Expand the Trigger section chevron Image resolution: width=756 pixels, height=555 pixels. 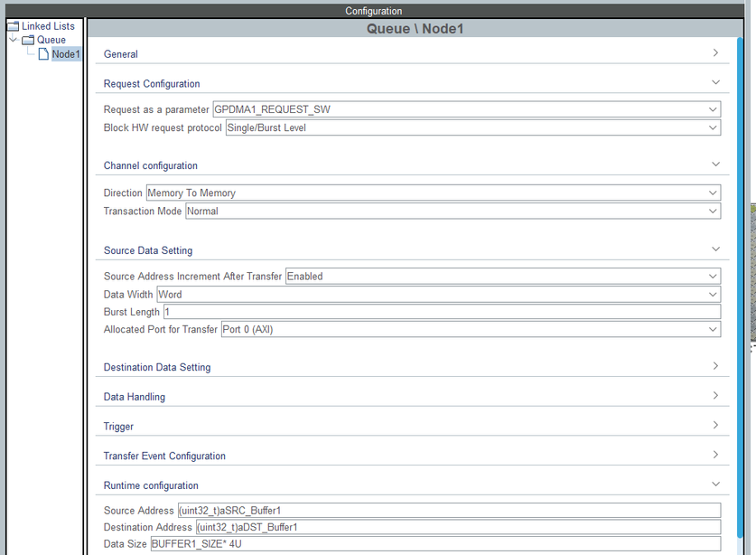tap(715, 425)
